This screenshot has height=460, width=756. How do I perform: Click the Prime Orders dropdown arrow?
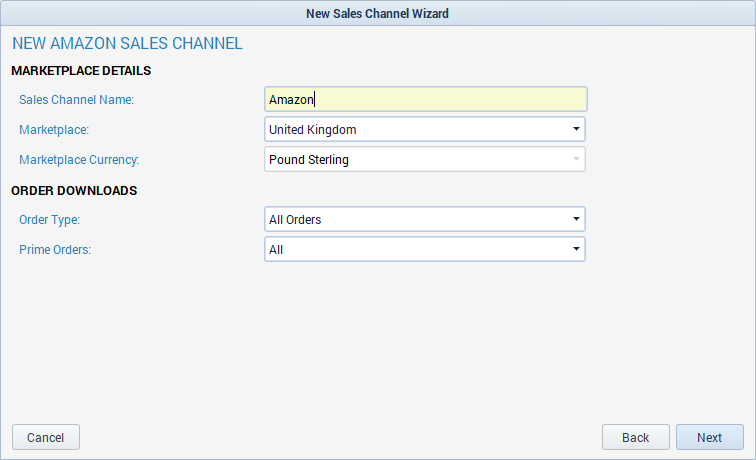576,249
